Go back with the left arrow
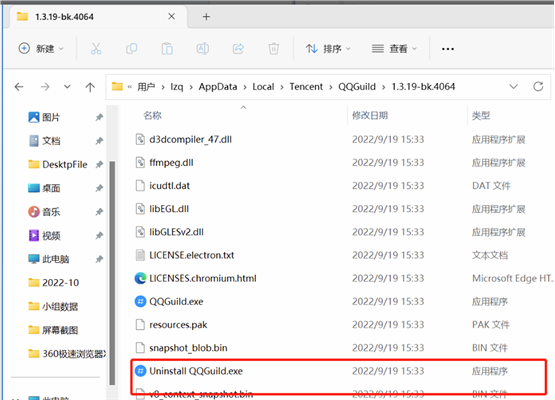Viewport: 555px width, 400px height. 19,87
